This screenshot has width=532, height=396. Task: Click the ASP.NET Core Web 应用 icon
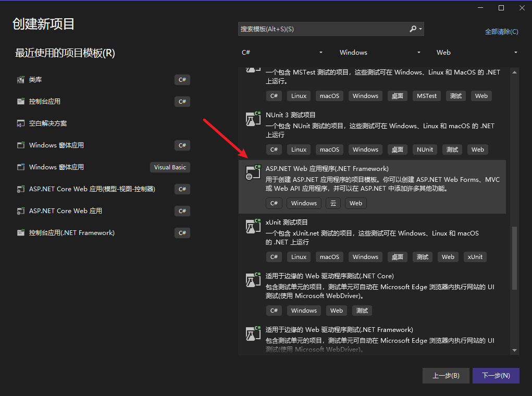tap(21, 211)
